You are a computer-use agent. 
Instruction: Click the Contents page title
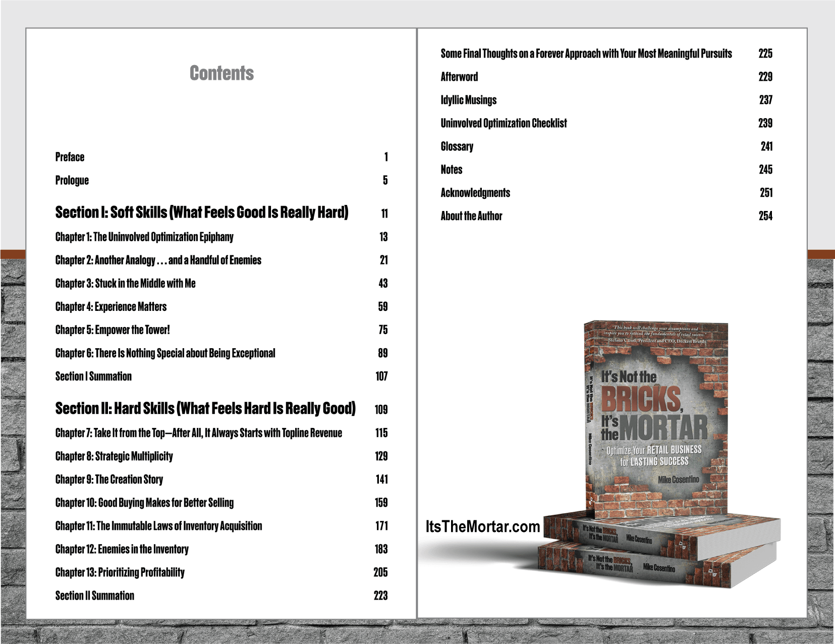pos(221,73)
